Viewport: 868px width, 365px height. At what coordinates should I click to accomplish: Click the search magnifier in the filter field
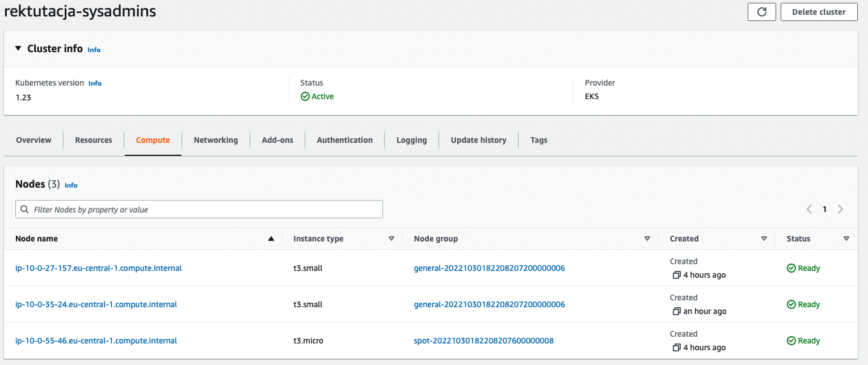24,209
